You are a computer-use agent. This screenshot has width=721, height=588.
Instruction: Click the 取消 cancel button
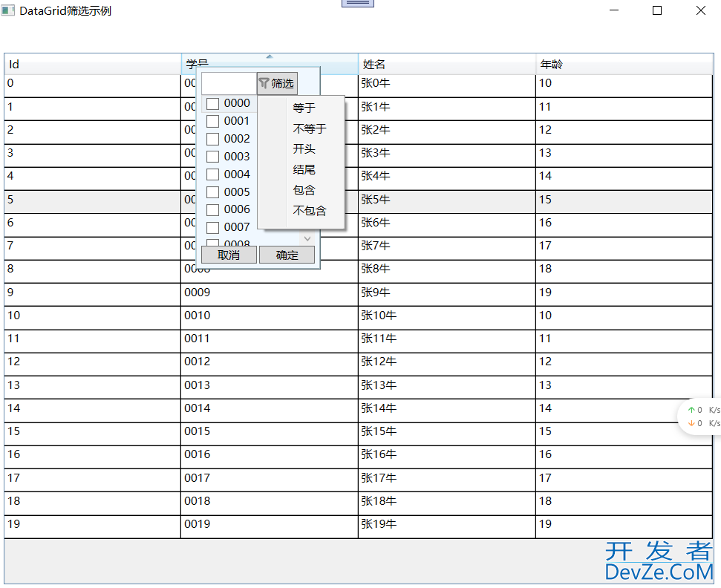(229, 255)
